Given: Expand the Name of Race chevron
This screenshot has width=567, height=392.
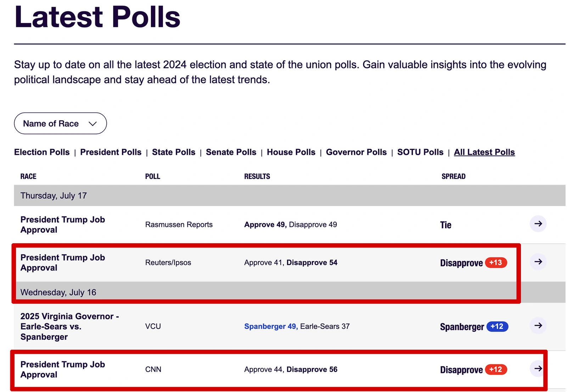Looking at the screenshot, I should [93, 124].
